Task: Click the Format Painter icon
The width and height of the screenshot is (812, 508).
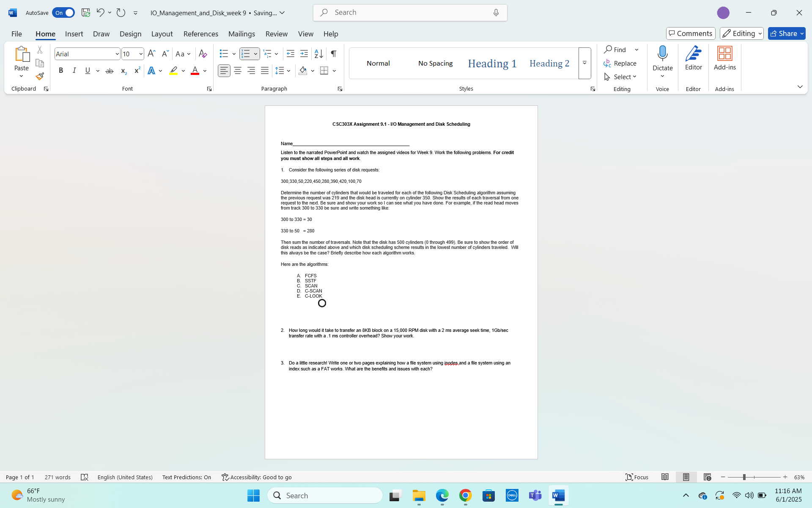Action: tap(40, 77)
